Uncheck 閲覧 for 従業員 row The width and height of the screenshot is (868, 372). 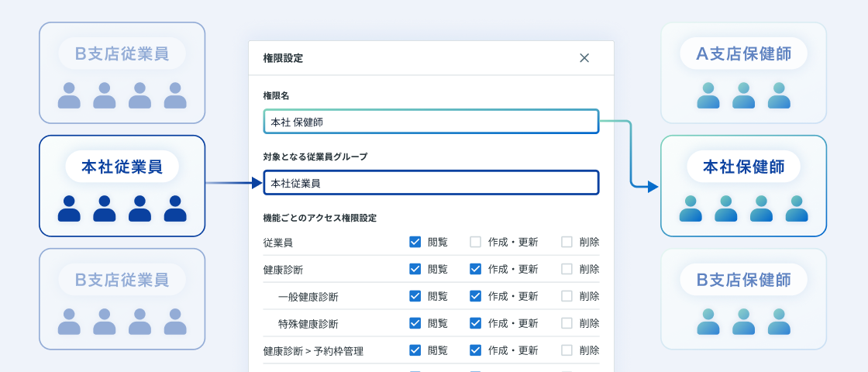415,242
